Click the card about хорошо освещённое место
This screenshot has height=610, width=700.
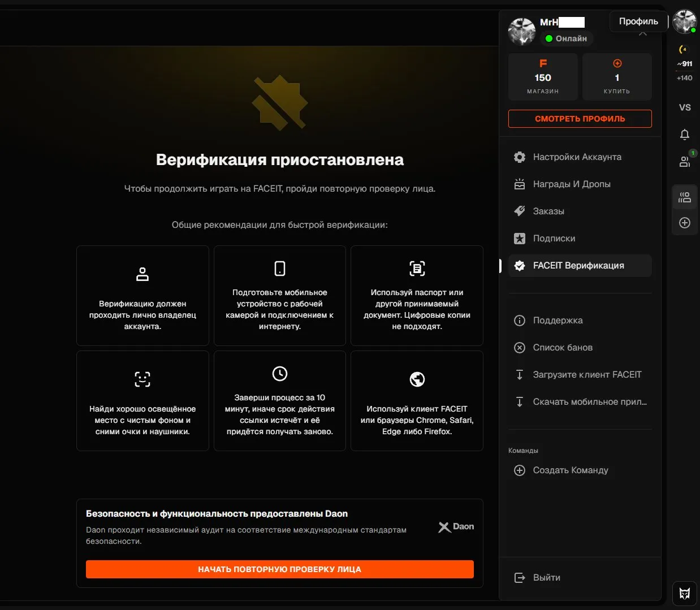142,401
